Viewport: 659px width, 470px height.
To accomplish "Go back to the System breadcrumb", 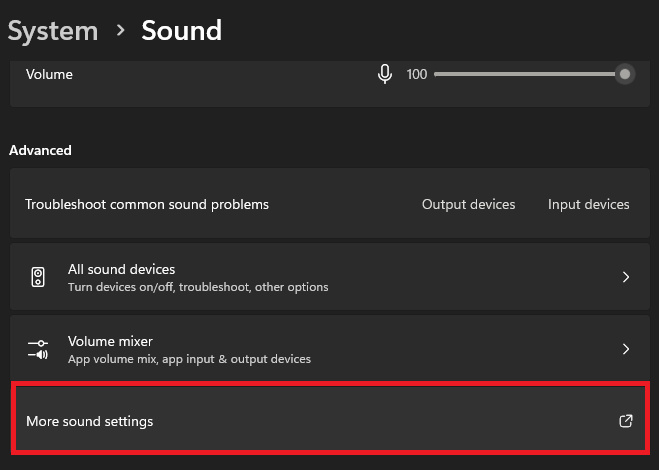I will coord(53,30).
